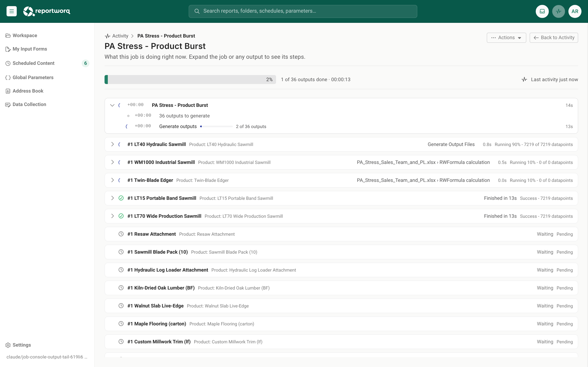
Task: Click the success check icon for LT15 Portable Band Sawmill
Action: pyautogui.click(x=121, y=198)
